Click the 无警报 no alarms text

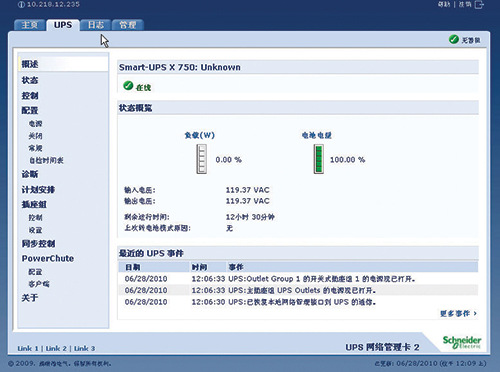coord(471,40)
